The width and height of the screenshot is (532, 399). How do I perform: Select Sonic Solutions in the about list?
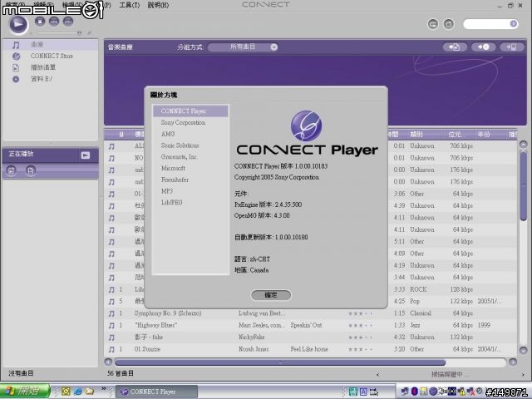pyautogui.click(x=190, y=145)
